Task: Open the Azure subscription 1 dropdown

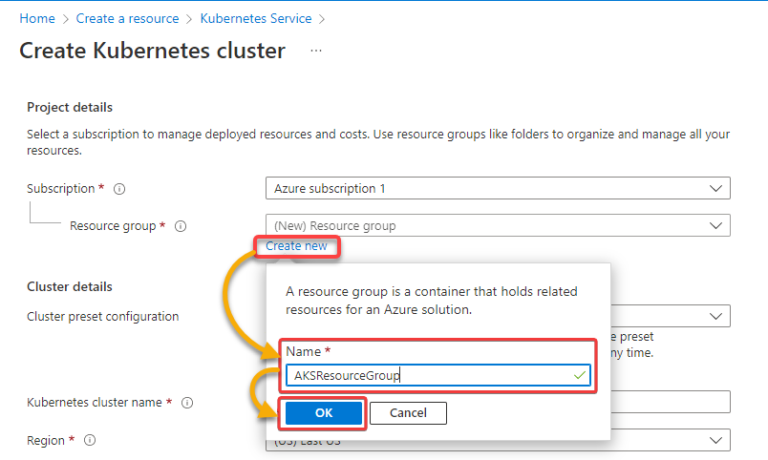Action: 498,189
